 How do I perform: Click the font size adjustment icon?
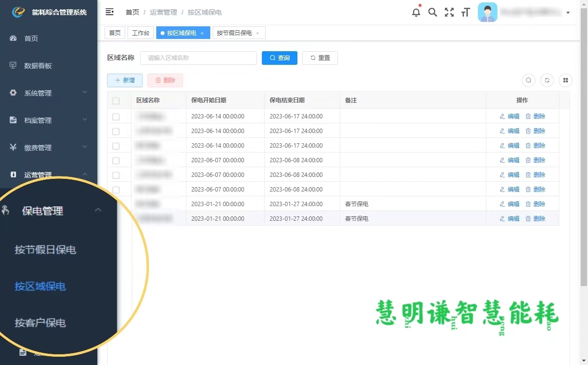coord(465,12)
